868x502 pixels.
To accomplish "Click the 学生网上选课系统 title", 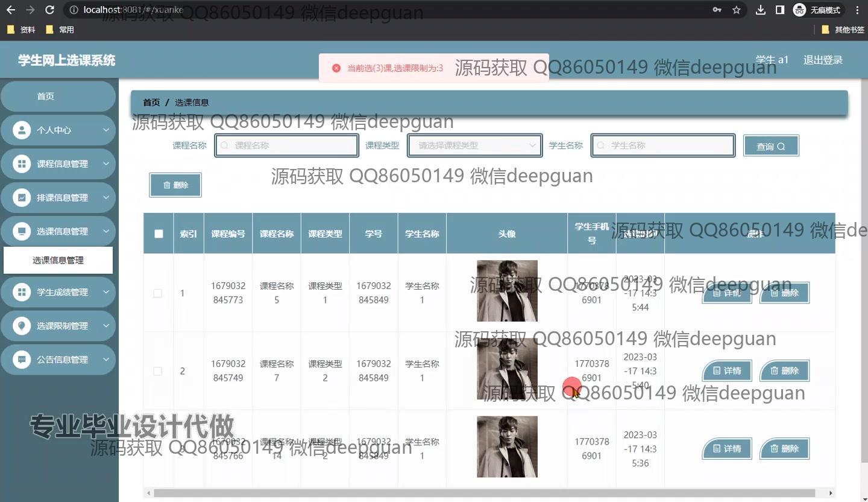I will point(67,60).
